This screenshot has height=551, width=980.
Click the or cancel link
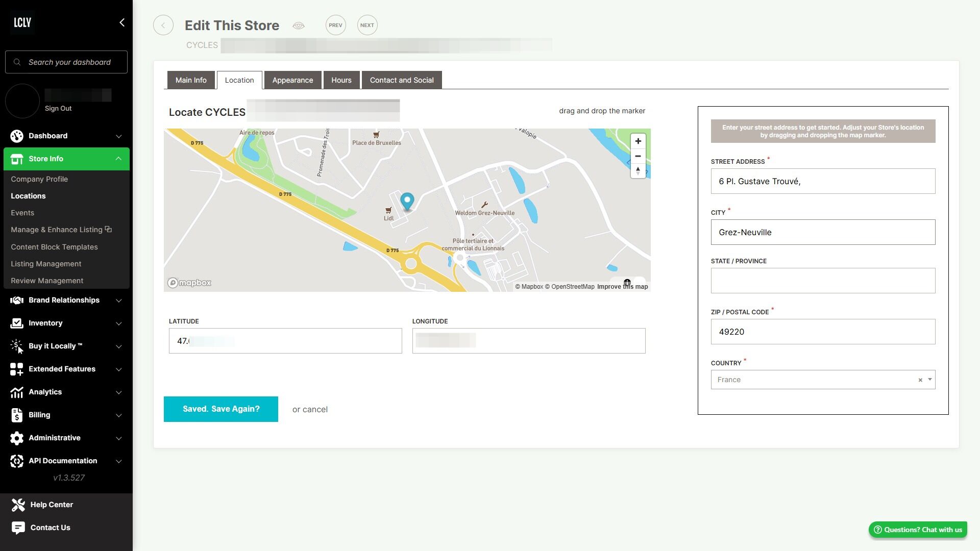310,409
